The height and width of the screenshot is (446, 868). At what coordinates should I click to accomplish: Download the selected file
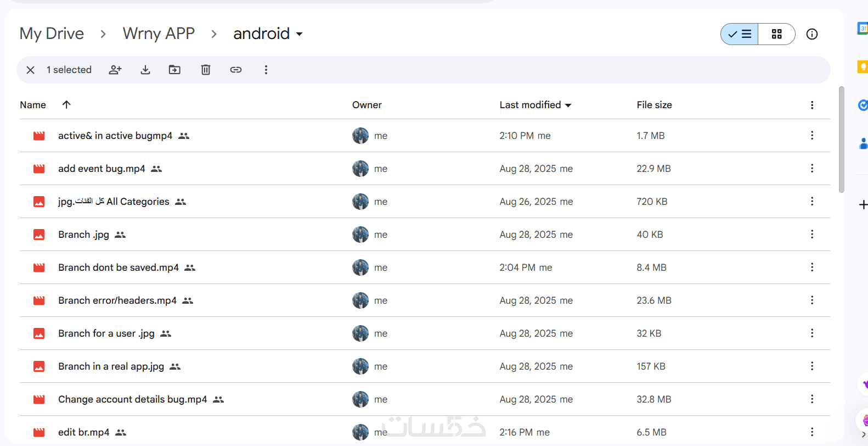(145, 70)
